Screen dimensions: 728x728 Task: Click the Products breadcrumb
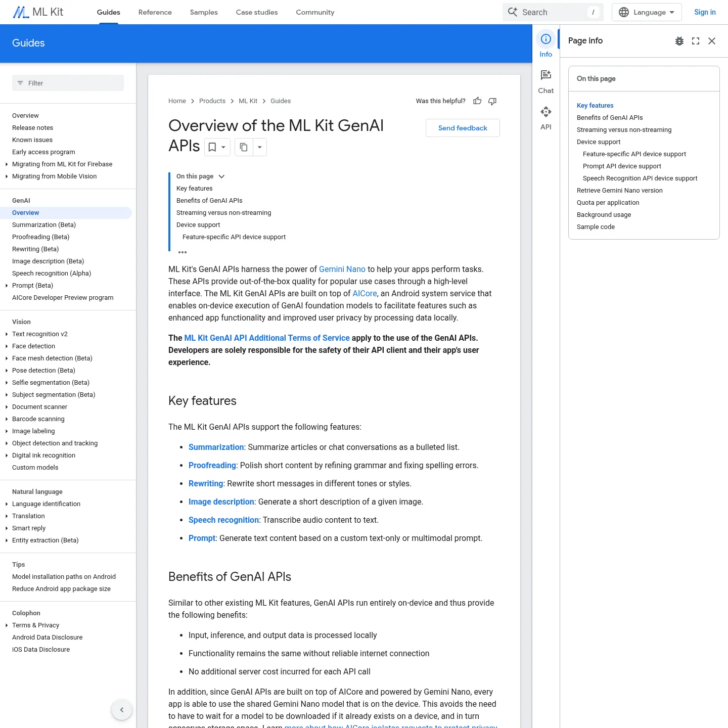tap(212, 101)
